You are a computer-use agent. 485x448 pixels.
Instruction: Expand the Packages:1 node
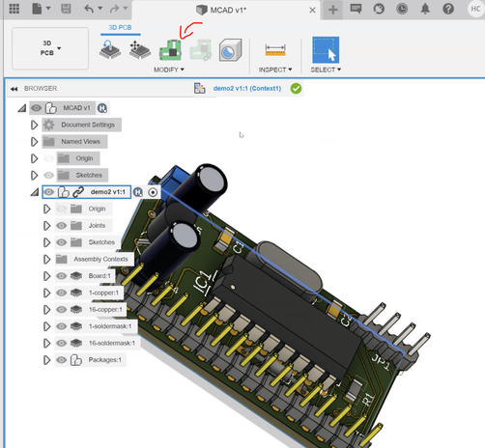[x=46, y=360]
